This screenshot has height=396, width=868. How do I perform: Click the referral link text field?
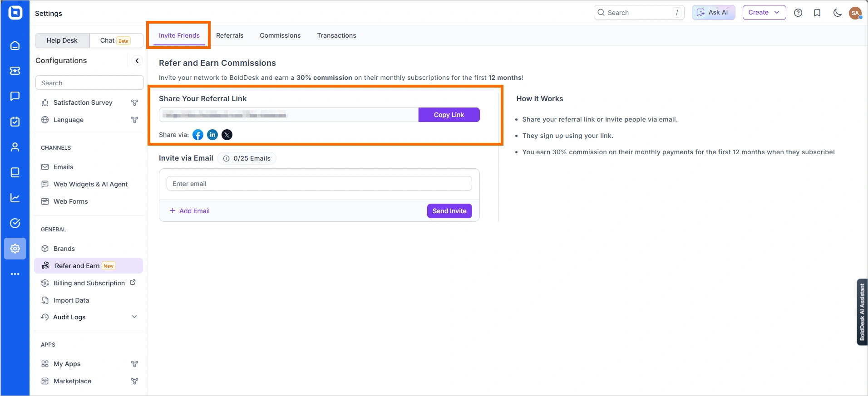289,115
